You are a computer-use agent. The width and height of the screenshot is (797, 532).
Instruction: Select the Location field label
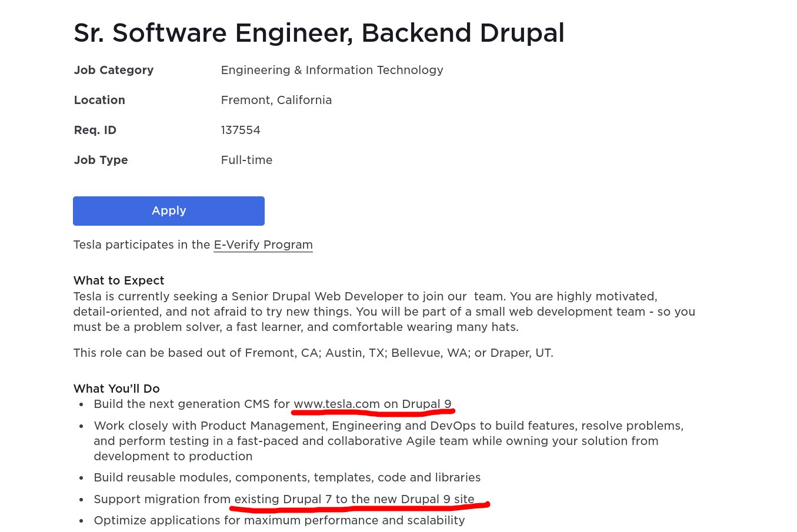click(x=99, y=100)
